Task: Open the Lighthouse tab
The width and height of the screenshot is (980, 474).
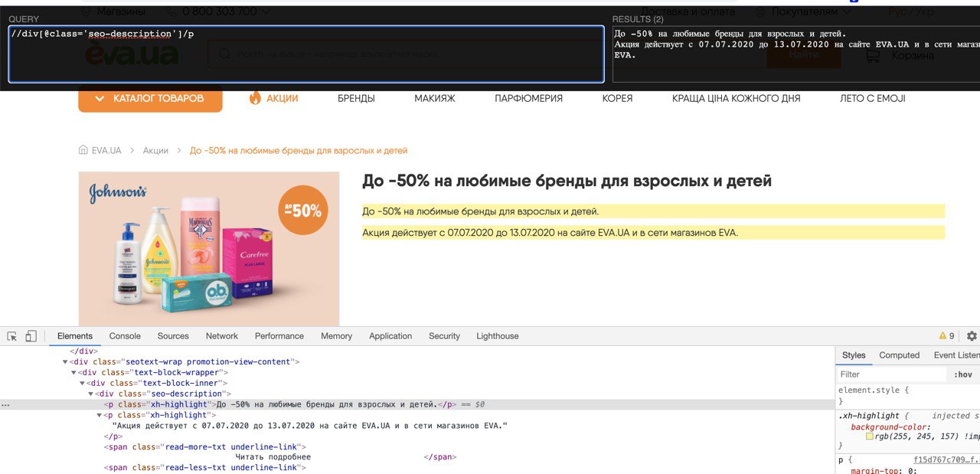Action: coord(498,336)
